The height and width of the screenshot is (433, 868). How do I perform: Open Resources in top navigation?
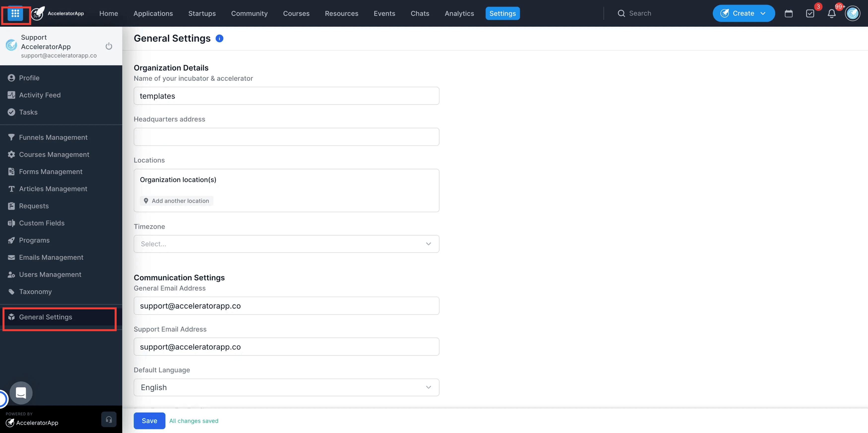point(341,13)
